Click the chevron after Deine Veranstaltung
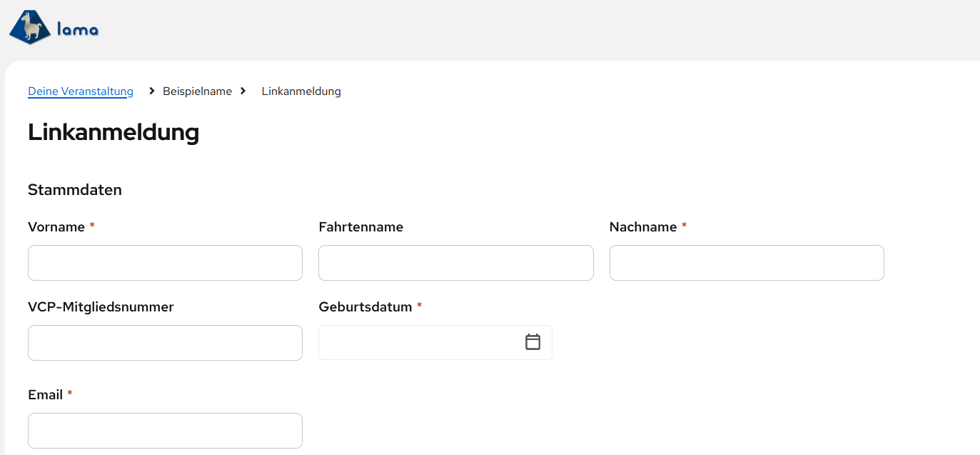980x455 pixels. pyautogui.click(x=151, y=91)
